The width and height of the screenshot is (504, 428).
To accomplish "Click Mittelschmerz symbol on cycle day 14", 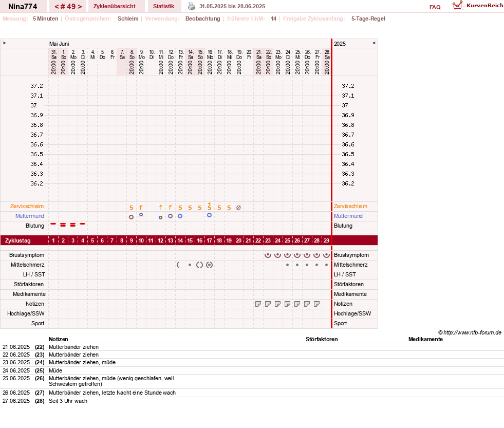I will [178, 265].
